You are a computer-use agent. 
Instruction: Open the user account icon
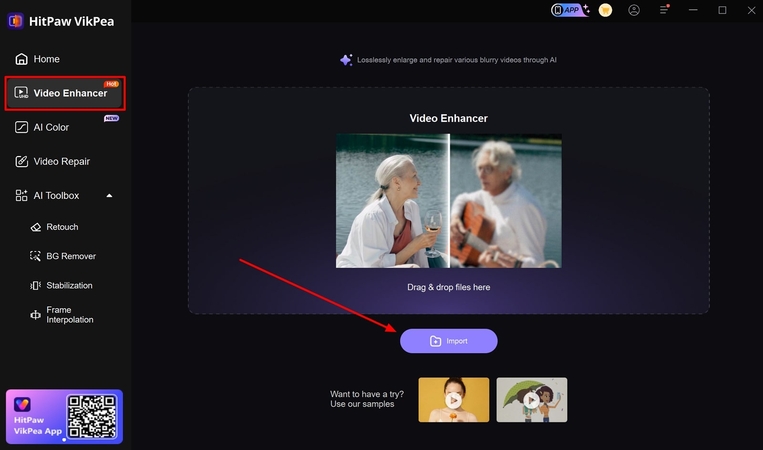(x=634, y=10)
